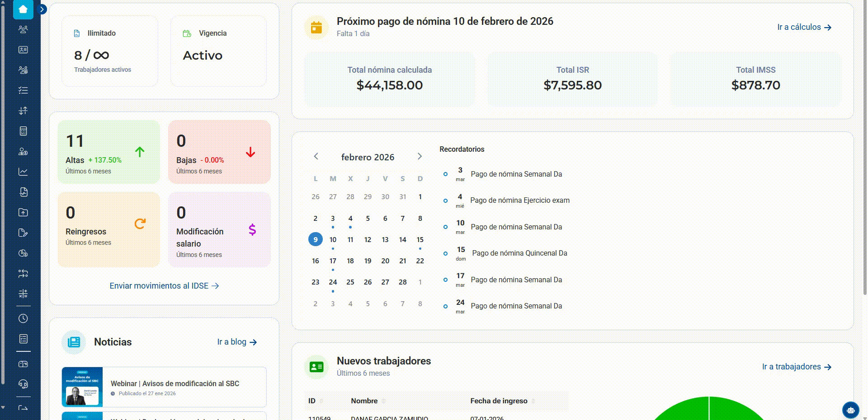This screenshot has height=420, width=868.
Task: Open the up-down arrows movements icon in sidebar
Action: click(23, 111)
